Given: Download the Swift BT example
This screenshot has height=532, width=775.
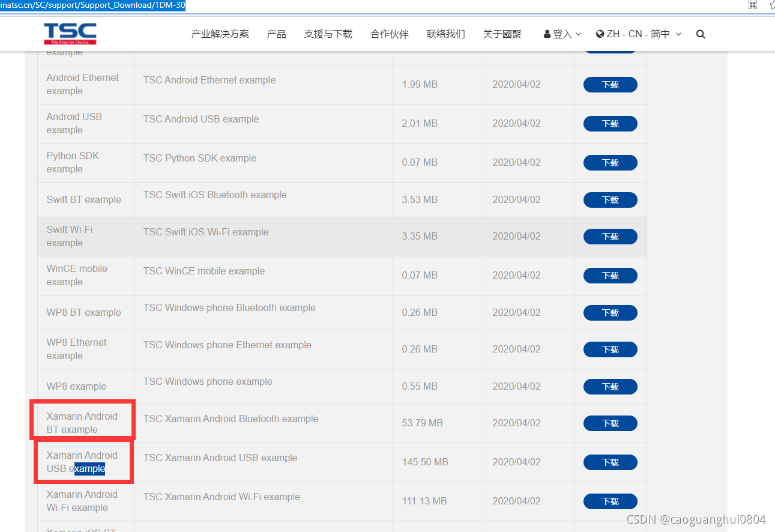Looking at the screenshot, I should 611,200.
